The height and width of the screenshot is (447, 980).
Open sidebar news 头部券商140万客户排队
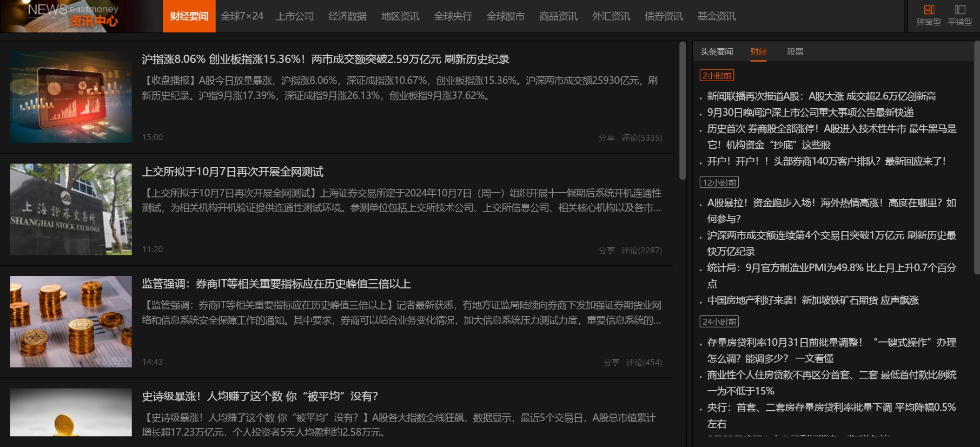coord(826,161)
